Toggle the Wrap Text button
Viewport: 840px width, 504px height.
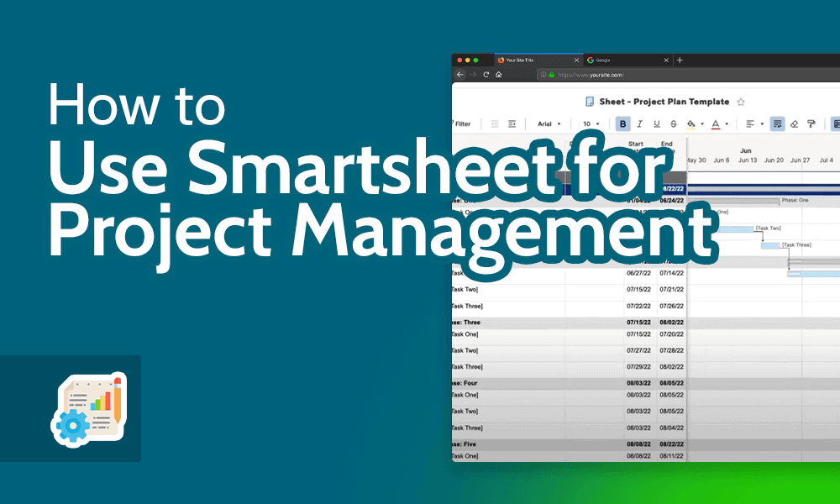click(x=777, y=123)
